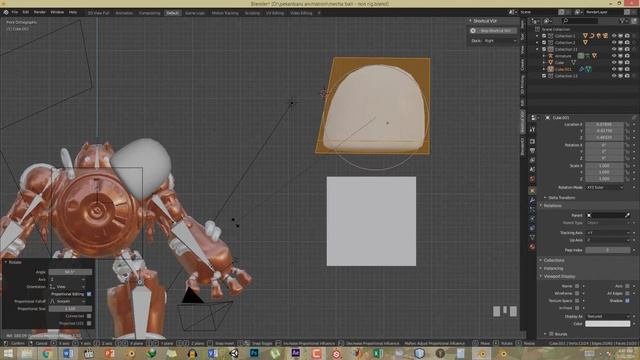Open the Material properties tab

click(532, 247)
